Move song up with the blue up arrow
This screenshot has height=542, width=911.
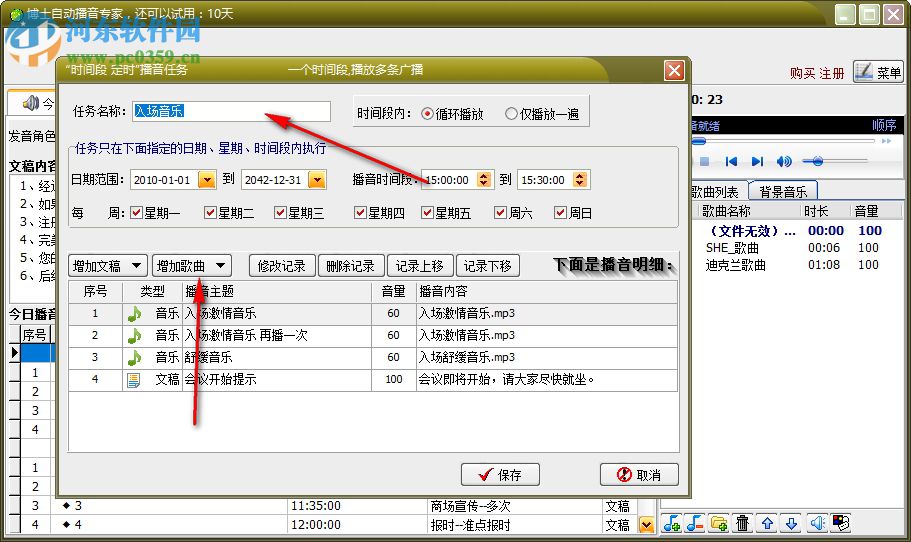(767, 523)
